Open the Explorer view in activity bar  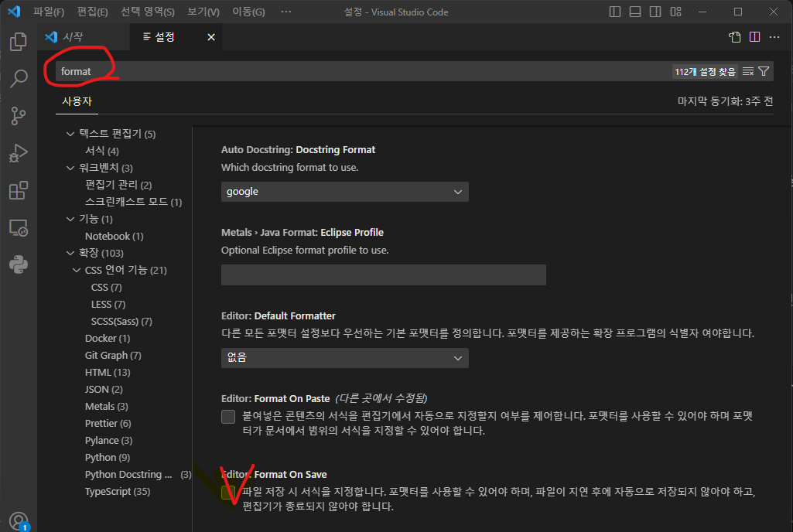[19, 42]
